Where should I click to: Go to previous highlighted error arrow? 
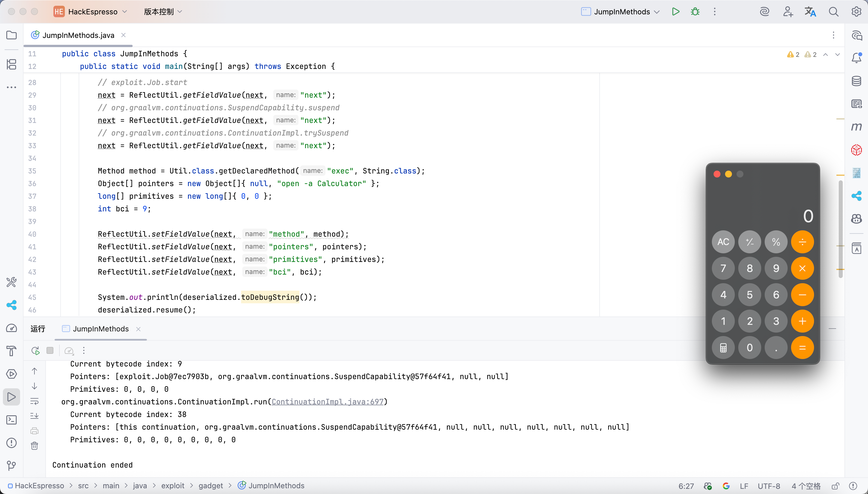pos(826,54)
